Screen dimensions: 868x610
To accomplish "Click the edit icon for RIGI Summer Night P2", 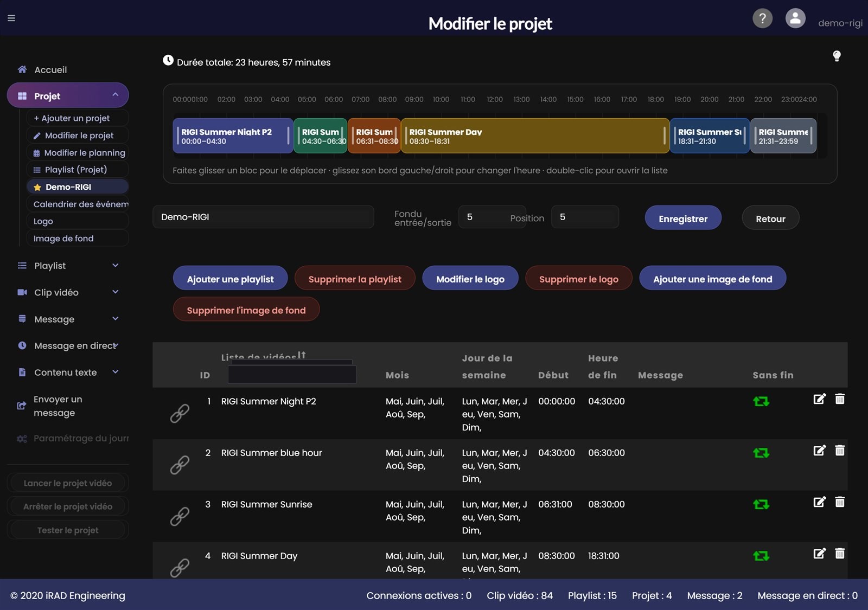I will pos(819,399).
